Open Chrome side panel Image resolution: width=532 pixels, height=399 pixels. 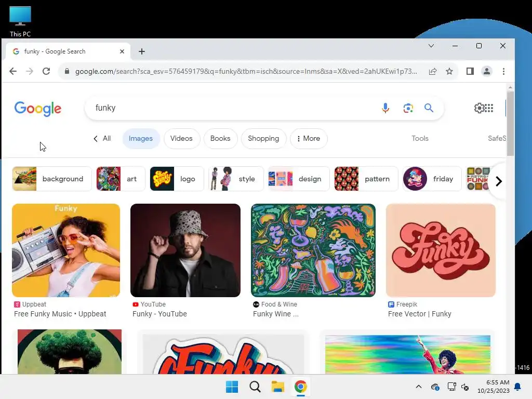coord(470,71)
